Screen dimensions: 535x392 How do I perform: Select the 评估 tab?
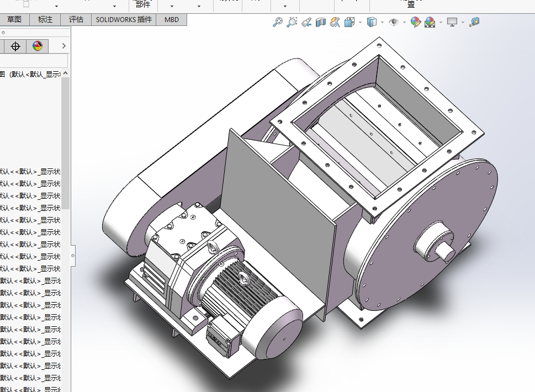click(76, 20)
